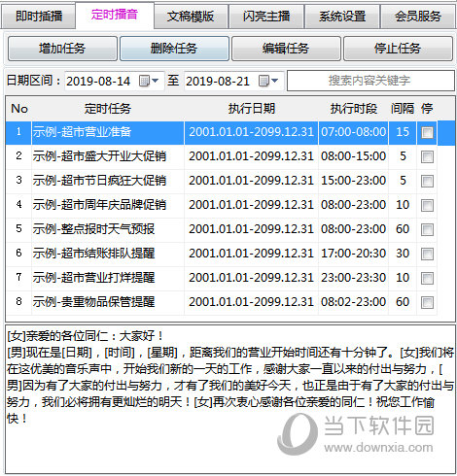Go to the 闪亮主播 tab
This screenshot has height=476, width=457.
point(266,17)
